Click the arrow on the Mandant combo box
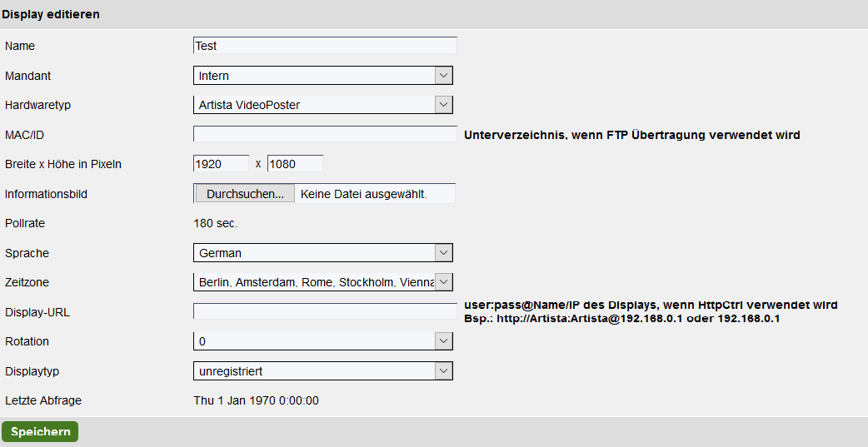This screenshot has height=447, width=868. 444,76
